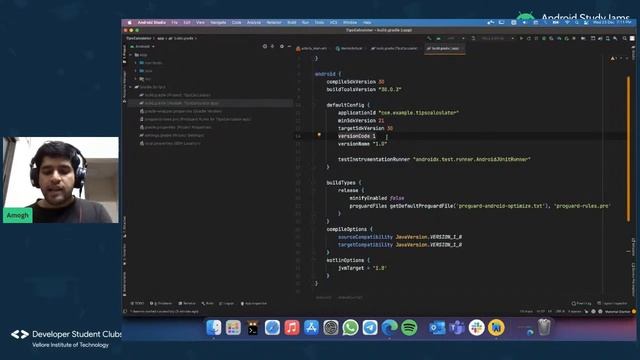Viewport: 640px width, 360px height.
Task: Open build.gradle (Project: TipsCalculator) file
Action: pyautogui.click(x=175, y=95)
